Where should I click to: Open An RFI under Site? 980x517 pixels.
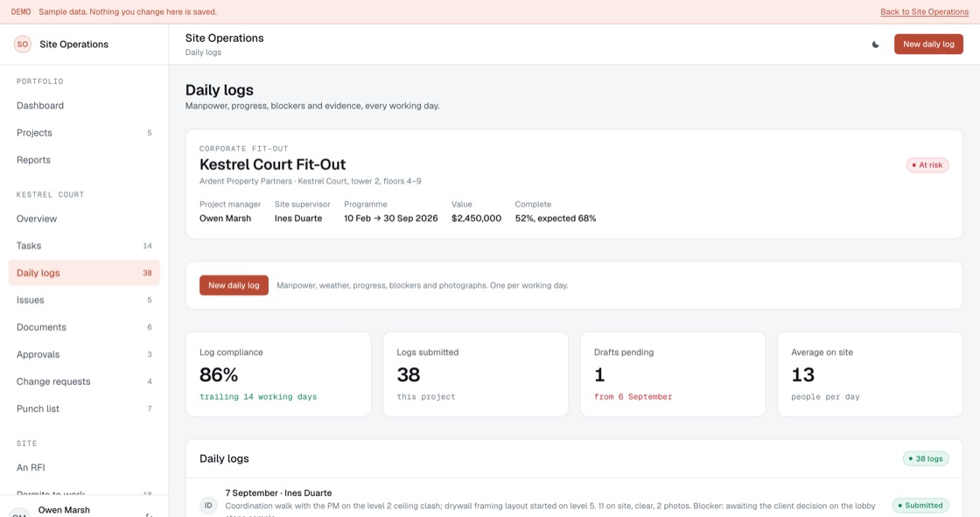pyautogui.click(x=84, y=468)
